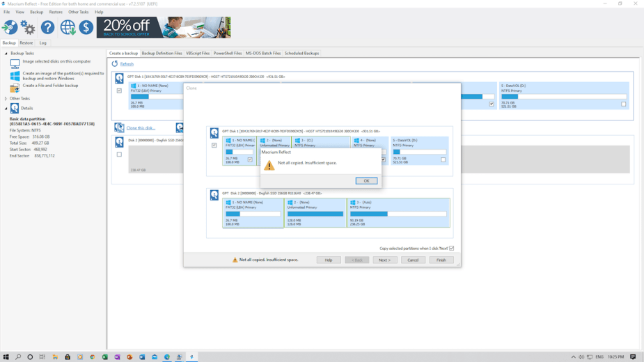Viewport: 644px width, 362px height.
Task: Toggle 'Copy selected partitions when I click Next' checkbox
Action: click(452, 249)
